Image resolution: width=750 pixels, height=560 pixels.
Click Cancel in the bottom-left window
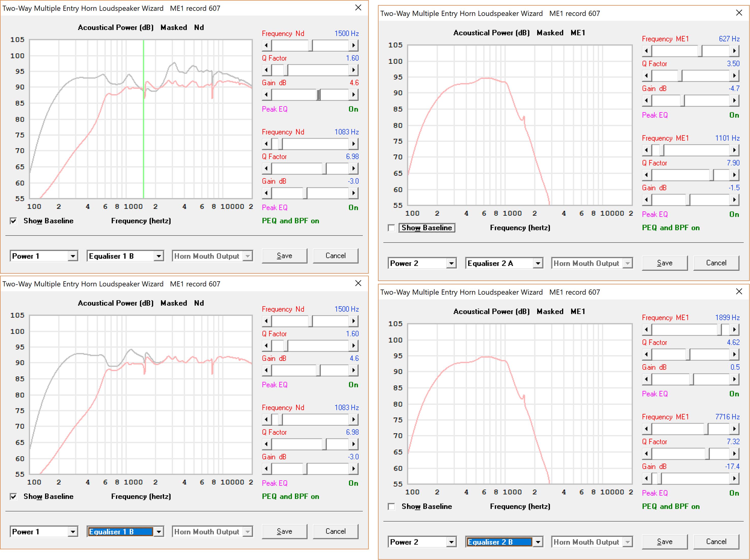pyautogui.click(x=335, y=532)
